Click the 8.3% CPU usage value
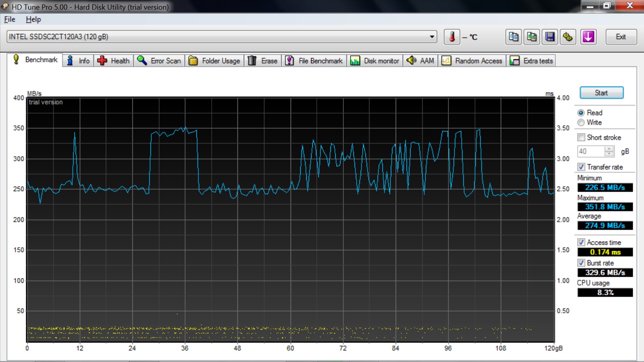Image resolution: width=644 pixels, height=362 pixels. click(x=605, y=292)
